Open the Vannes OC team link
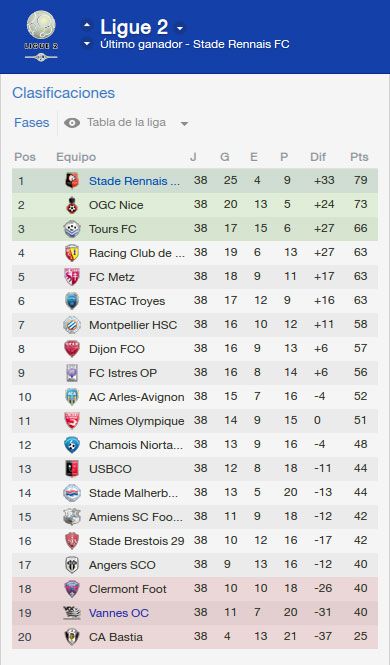 click(x=119, y=613)
